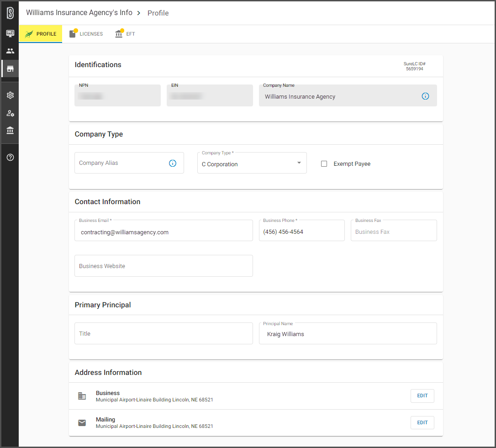The image size is (496, 448).
Task: Click the Contact Information heading
Action: (107, 202)
